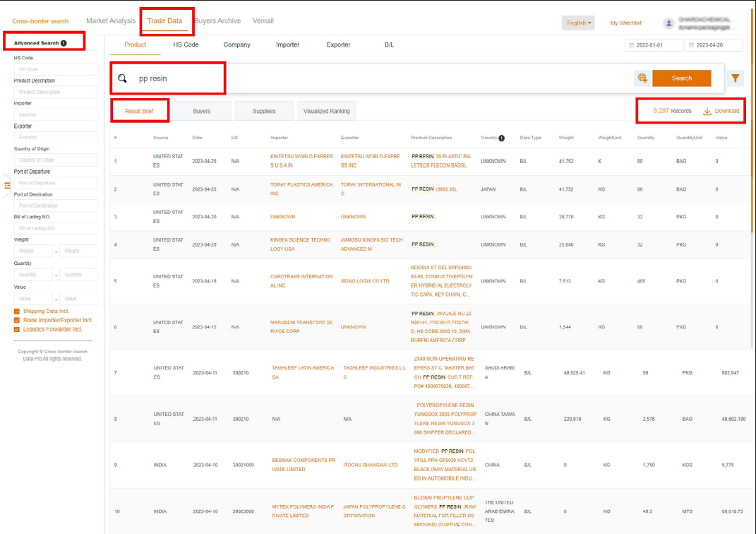Uncheck Shipping Data Incl. checkbox
756x534 pixels.
(17, 311)
